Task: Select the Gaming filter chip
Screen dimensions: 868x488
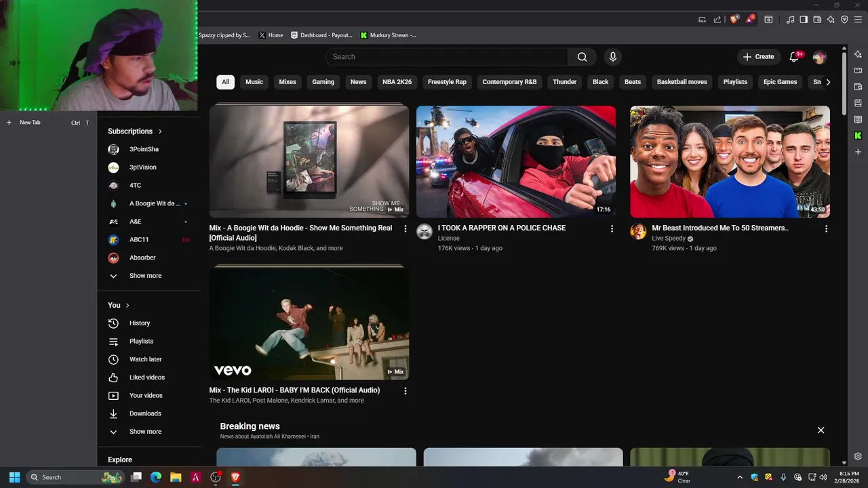Action: pos(323,82)
